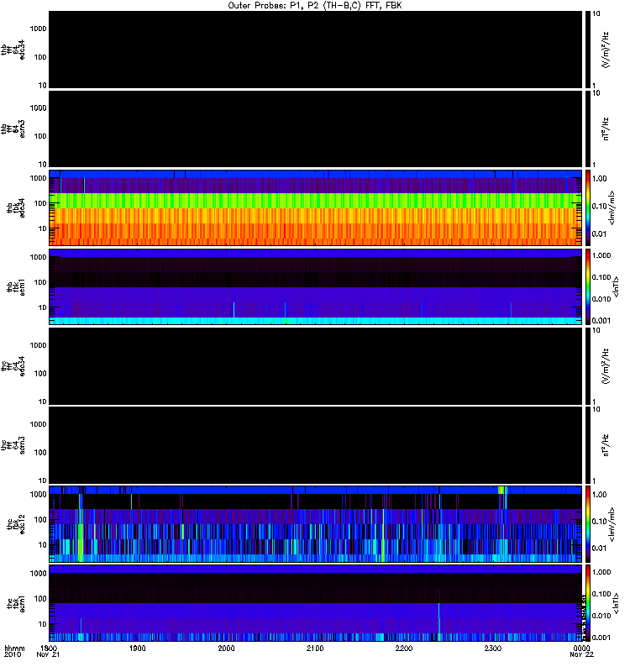Click the thb fbk scm1 rainbow color bar
This screenshot has width=630, height=672.
pos(588,286)
